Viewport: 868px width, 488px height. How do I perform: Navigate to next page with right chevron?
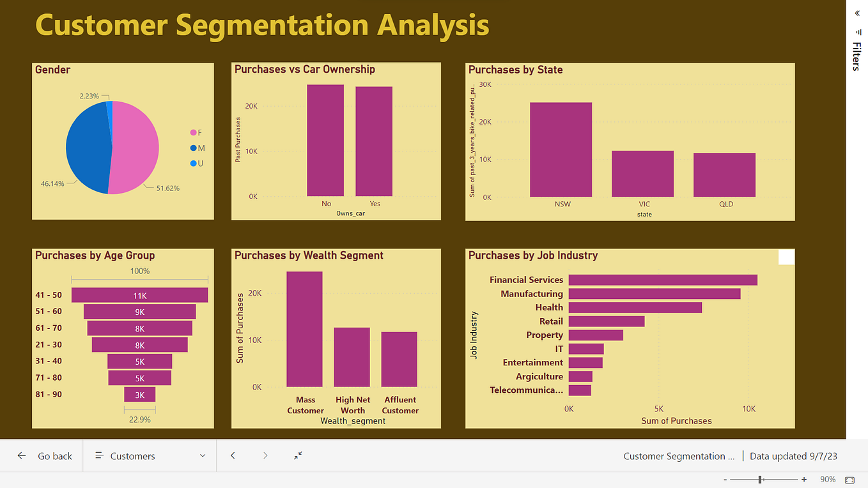tap(265, 455)
